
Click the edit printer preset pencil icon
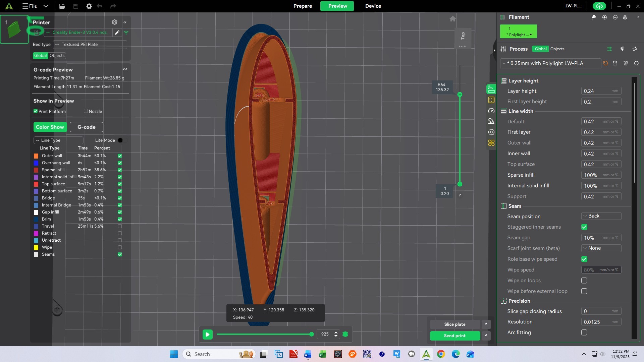click(x=117, y=33)
